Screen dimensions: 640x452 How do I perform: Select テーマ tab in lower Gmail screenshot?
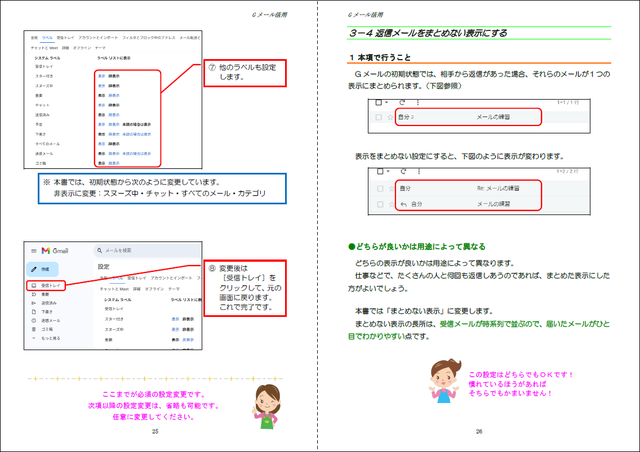[174, 289]
